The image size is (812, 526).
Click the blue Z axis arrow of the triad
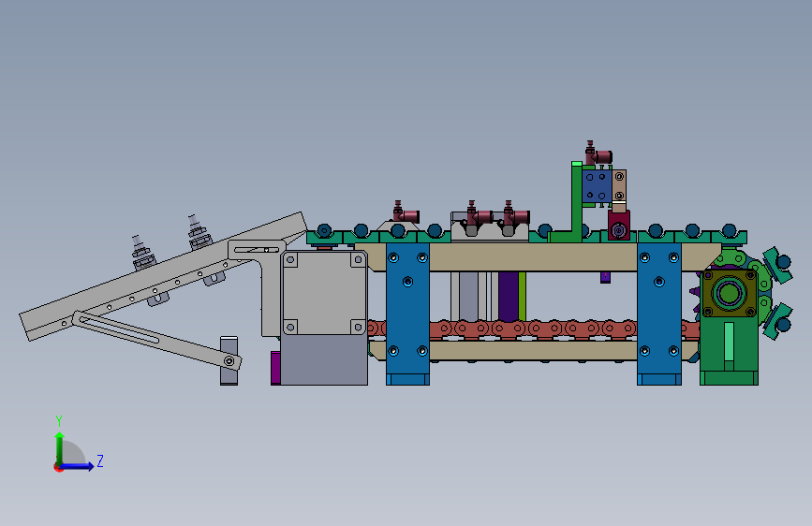[x=78, y=466]
